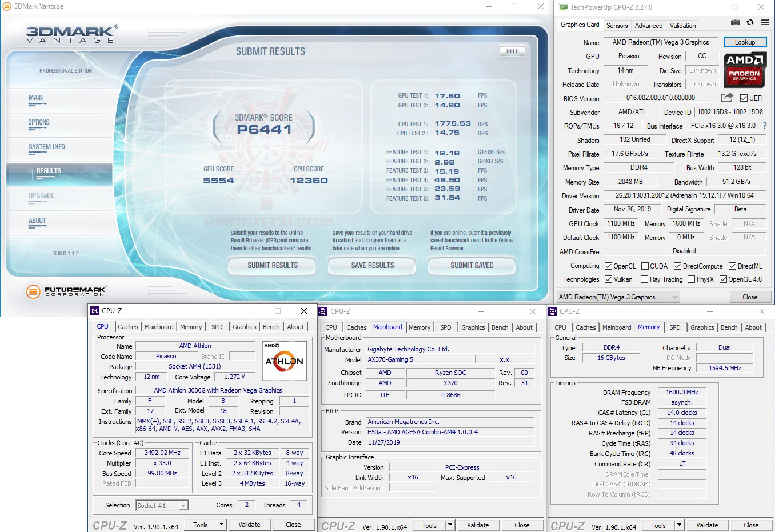Click the 3DMark Vantage title bar icon
Viewport: 775px width, 532px height.
click(7, 6)
